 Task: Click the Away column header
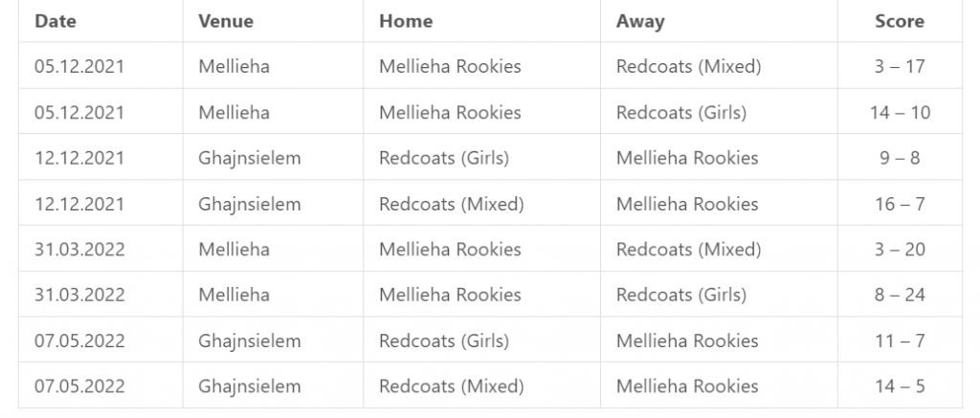pos(640,21)
